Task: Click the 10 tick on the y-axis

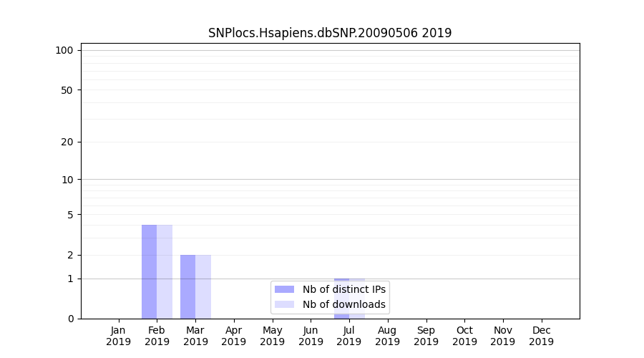Action: click(67, 180)
